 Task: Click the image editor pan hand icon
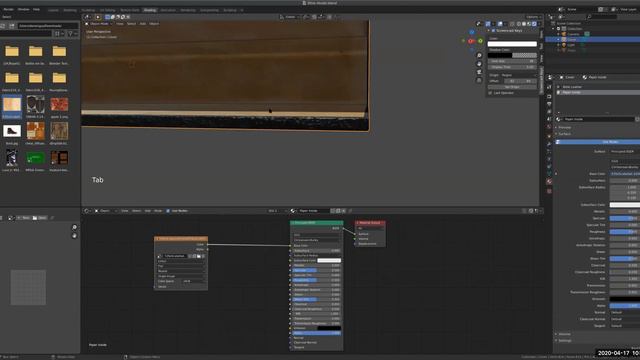(74, 236)
